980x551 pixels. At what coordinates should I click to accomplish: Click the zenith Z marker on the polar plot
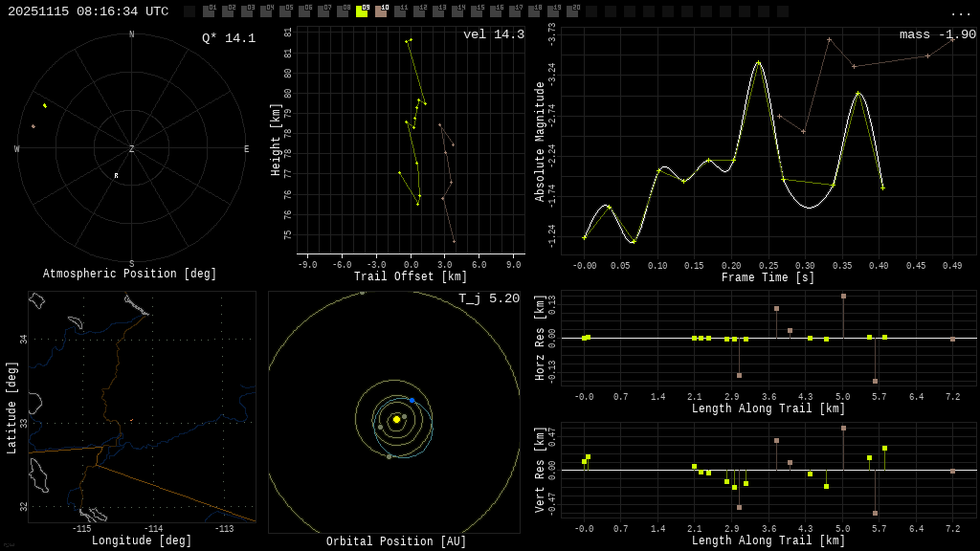[x=132, y=149]
